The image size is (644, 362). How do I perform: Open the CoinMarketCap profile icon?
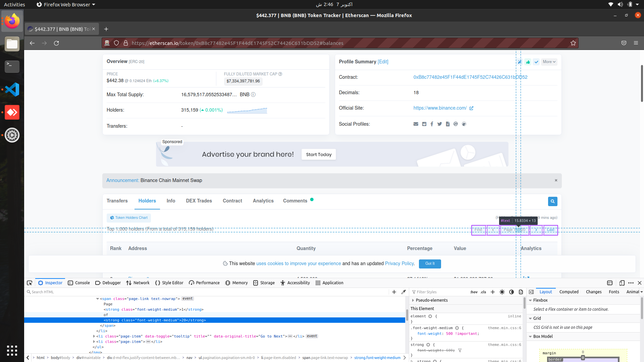coord(455,124)
